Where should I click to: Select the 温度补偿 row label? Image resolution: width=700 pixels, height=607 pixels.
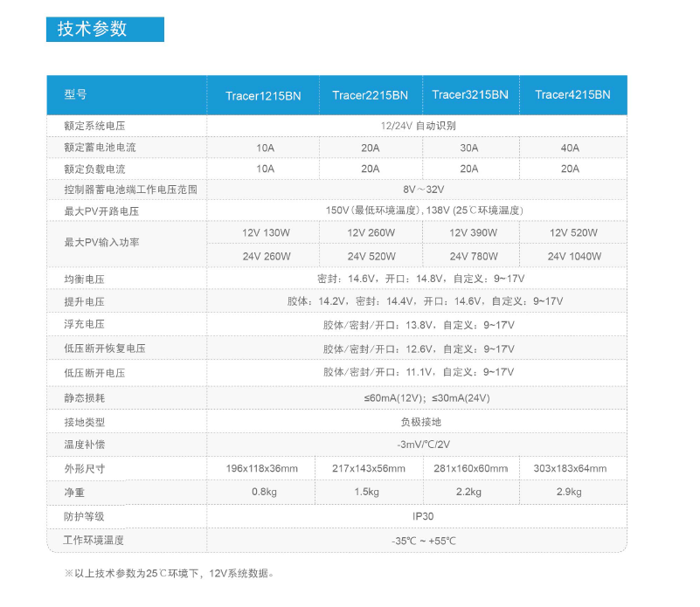click(84, 445)
